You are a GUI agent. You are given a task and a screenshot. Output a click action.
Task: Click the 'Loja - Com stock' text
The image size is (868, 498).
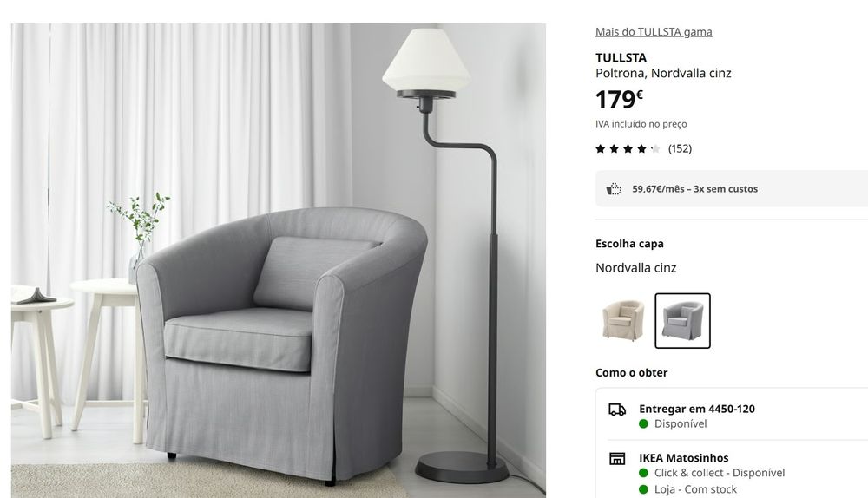click(695, 489)
